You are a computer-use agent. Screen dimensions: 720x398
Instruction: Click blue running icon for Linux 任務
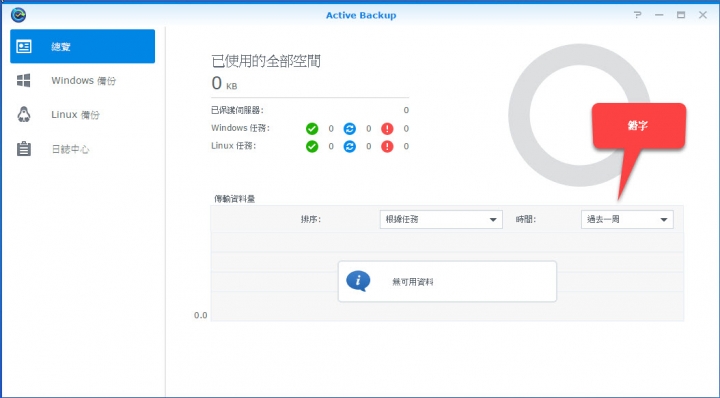(350, 146)
